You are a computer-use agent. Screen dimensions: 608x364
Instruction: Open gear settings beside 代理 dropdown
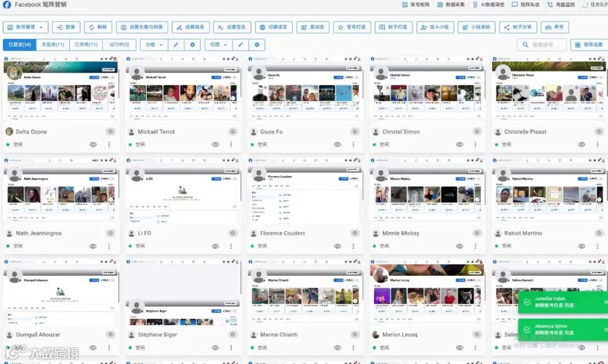257,44
